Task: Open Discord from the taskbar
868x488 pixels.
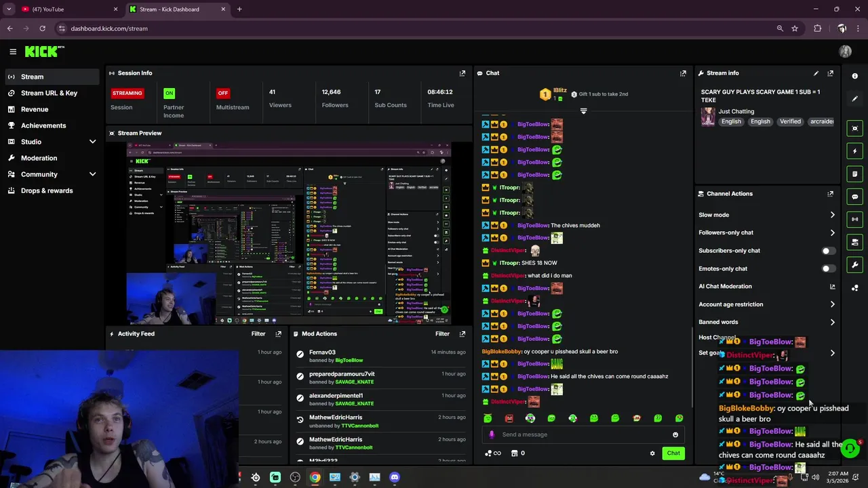Action: point(394,477)
